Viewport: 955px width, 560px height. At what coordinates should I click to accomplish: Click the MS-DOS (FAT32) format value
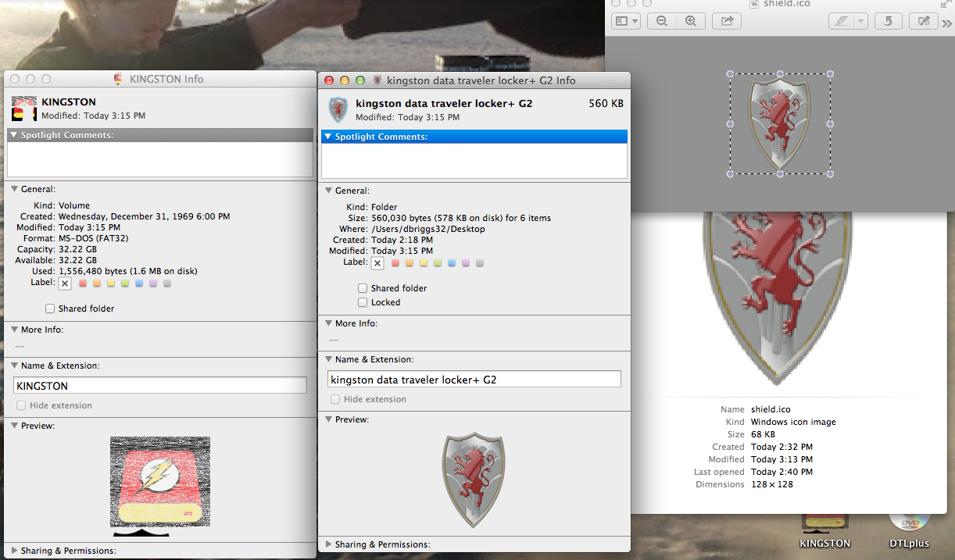(95, 238)
